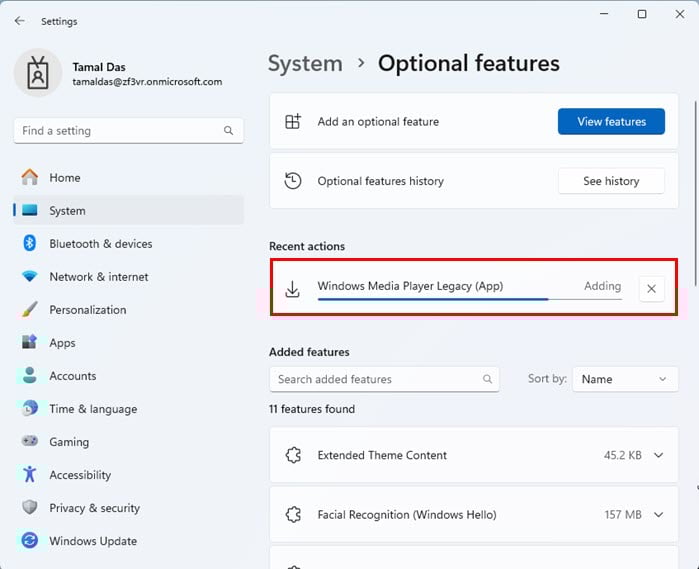Viewport: 699px width, 569px height.
Task: Click the Network & internet wifi icon
Action: click(30, 277)
